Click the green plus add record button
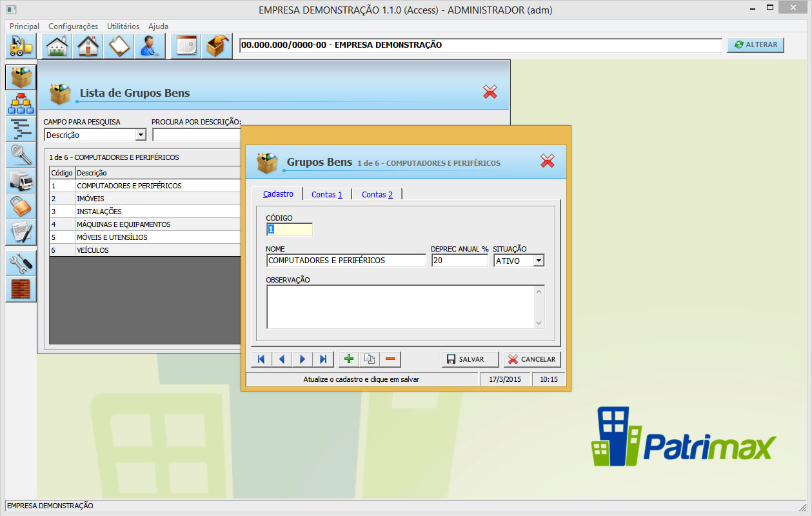Screen dimensions: 812x516 [x=349, y=359]
